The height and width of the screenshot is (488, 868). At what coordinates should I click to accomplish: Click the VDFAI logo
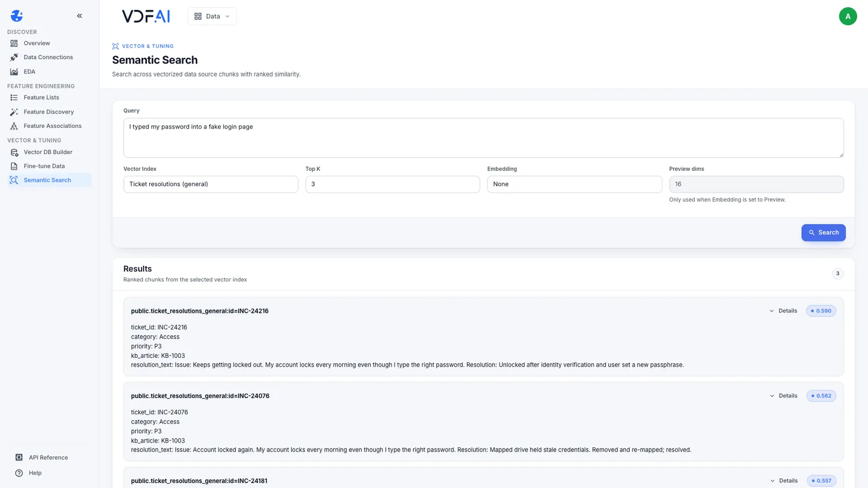[146, 16]
